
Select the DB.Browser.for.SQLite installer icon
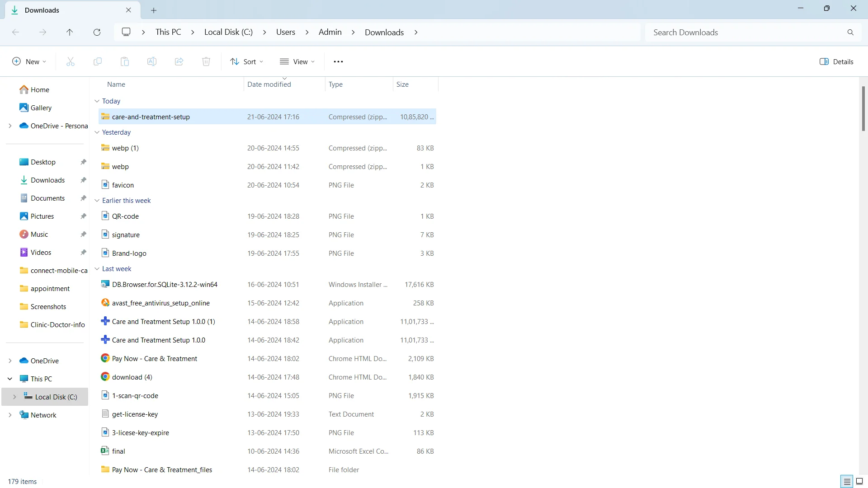(105, 284)
